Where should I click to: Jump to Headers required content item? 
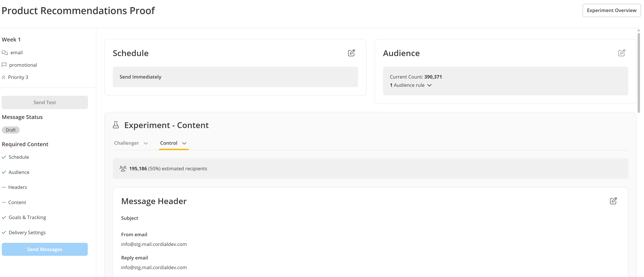(18, 187)
